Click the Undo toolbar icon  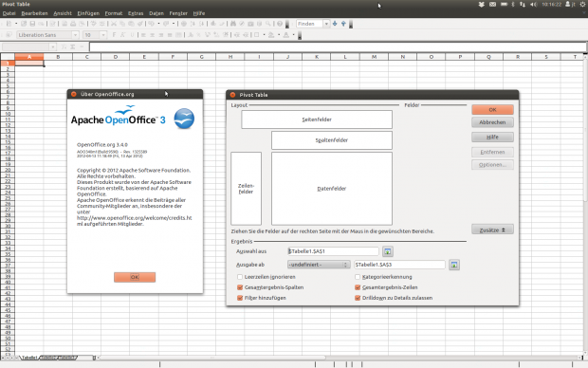(x=151, y=24)
